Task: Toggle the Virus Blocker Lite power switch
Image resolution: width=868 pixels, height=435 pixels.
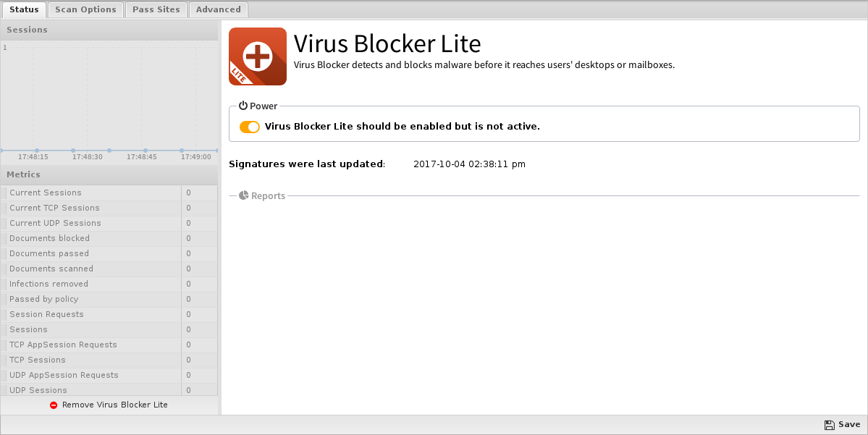Action: pyautogui.click(x=250, y=127)
